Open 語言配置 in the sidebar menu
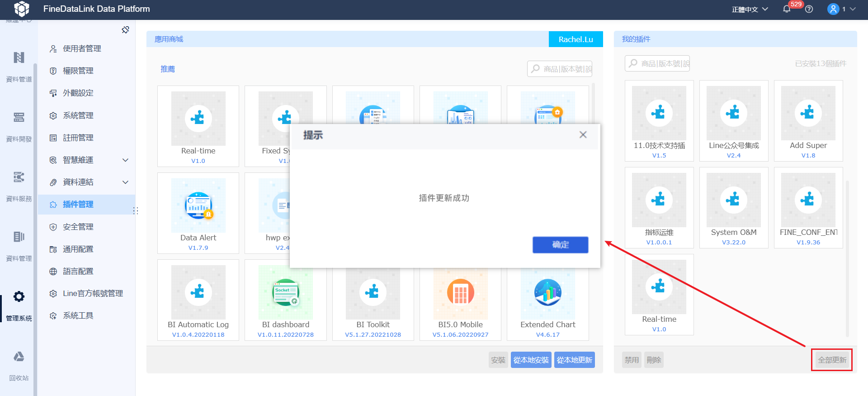This screenshot has width=868, height=396. tap(86, 271)
